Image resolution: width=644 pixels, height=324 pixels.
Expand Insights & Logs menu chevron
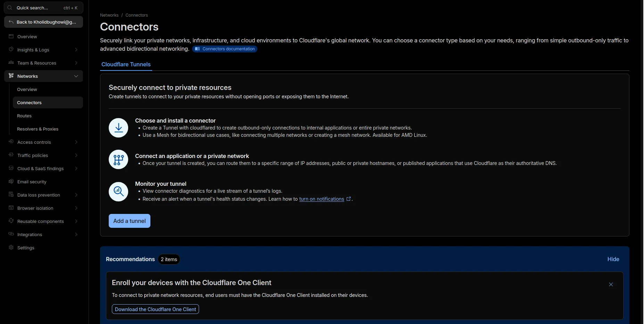[76, 50]
